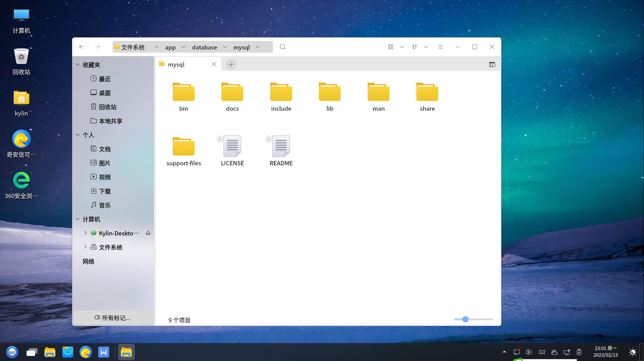
Task: Expand the 文件系统 tree node in sidebar
Action: click(85, 247)
